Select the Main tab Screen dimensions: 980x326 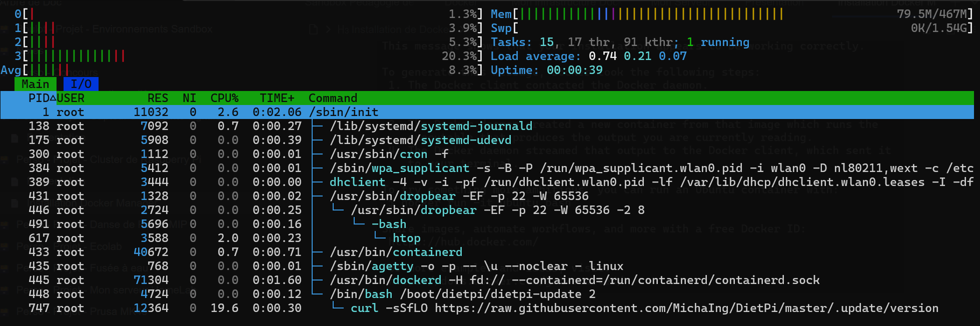coord(35,84)
